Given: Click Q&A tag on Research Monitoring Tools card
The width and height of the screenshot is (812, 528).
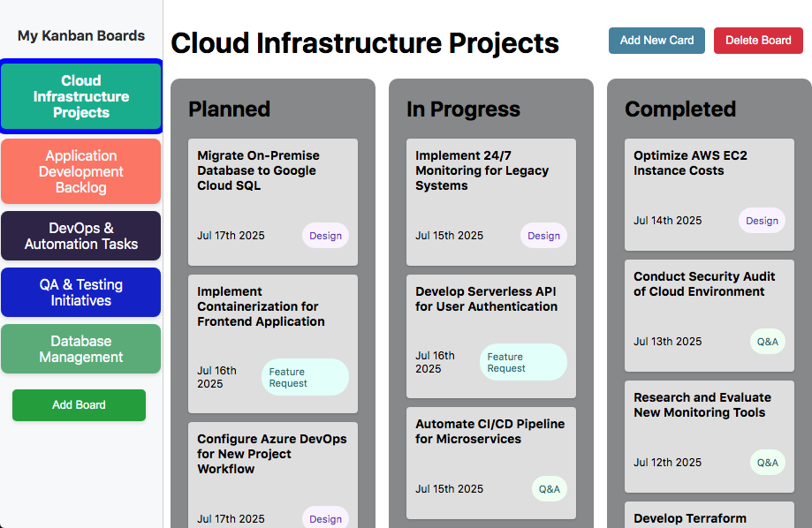Looking at the screenshot, I should 768,463.
